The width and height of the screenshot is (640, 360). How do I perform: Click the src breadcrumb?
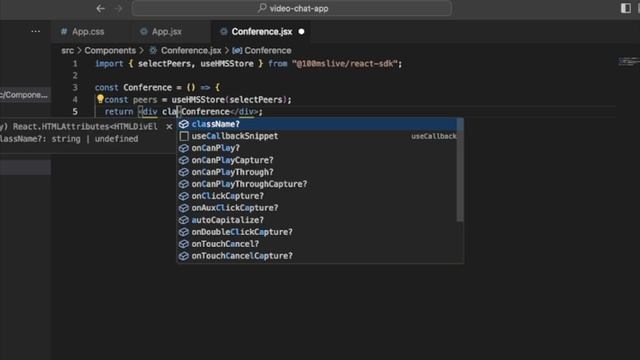(67, 51)
